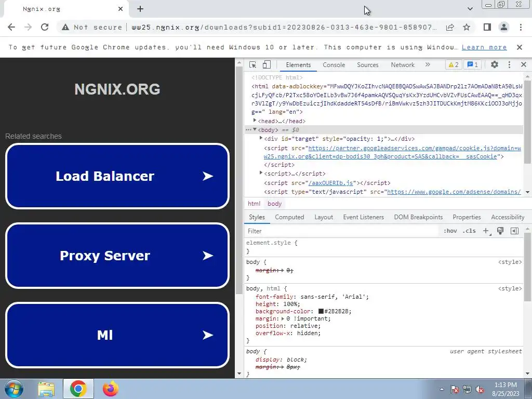Open a new browser tab
The image size is (532, 399).
[x=140, y=9]
